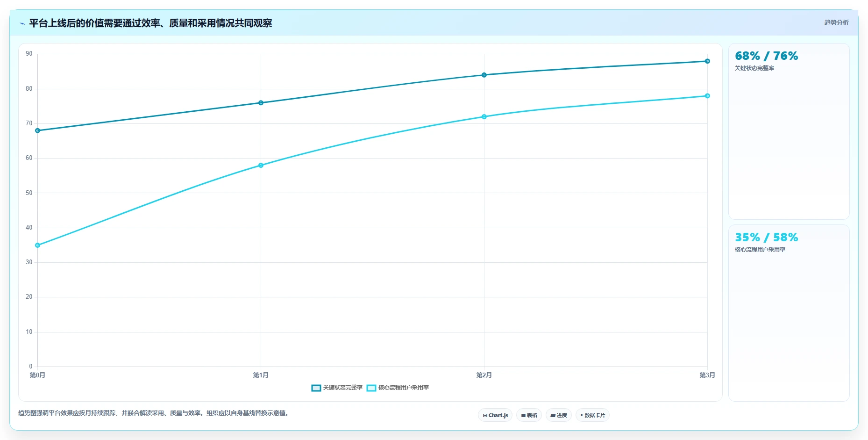The image size is (868, 440).
Task: Click the 第1月 x-axis label
Action: click(x=261, y=375)
